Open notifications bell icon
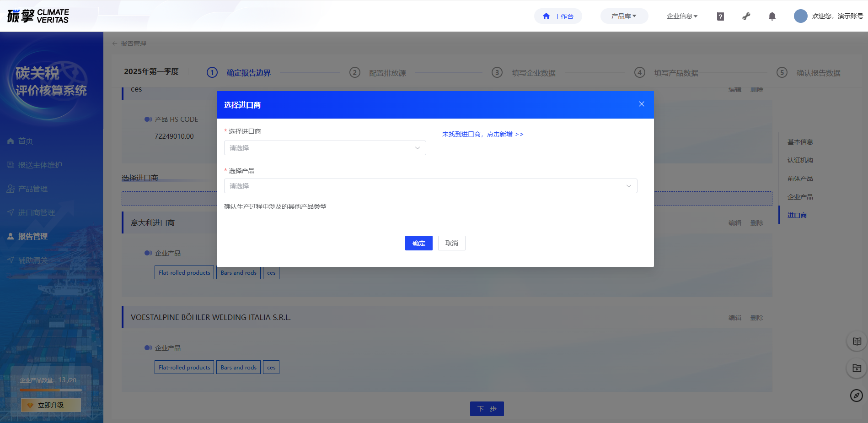 click(772, 16)
